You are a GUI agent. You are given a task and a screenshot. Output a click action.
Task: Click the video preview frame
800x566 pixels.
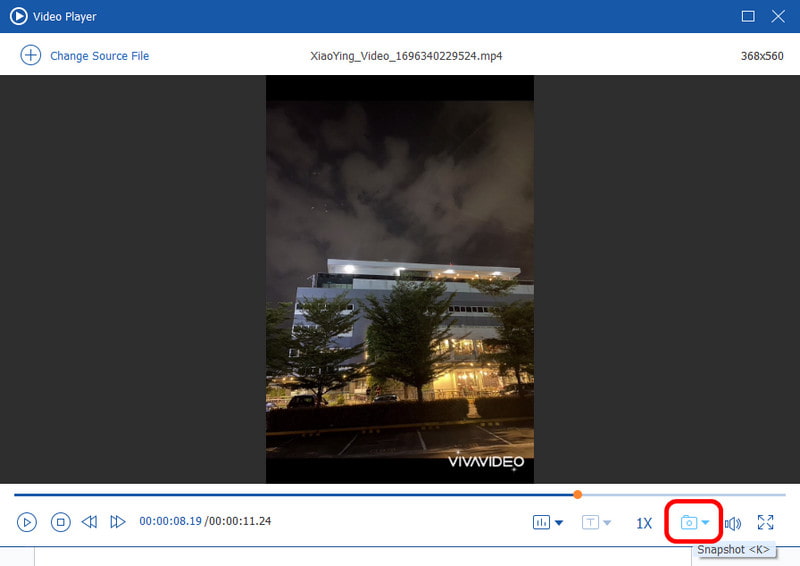[399, 278]
